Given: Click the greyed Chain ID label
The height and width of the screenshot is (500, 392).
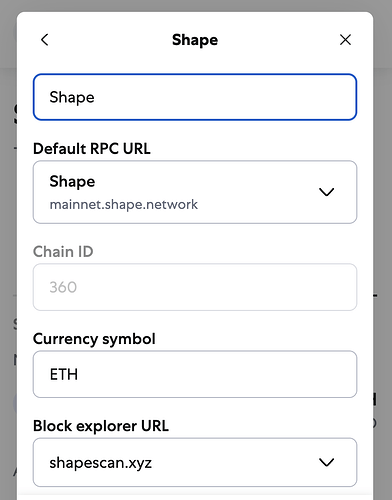Looking at the screenshot, I should pyautogui.click(x=63, y=251).
